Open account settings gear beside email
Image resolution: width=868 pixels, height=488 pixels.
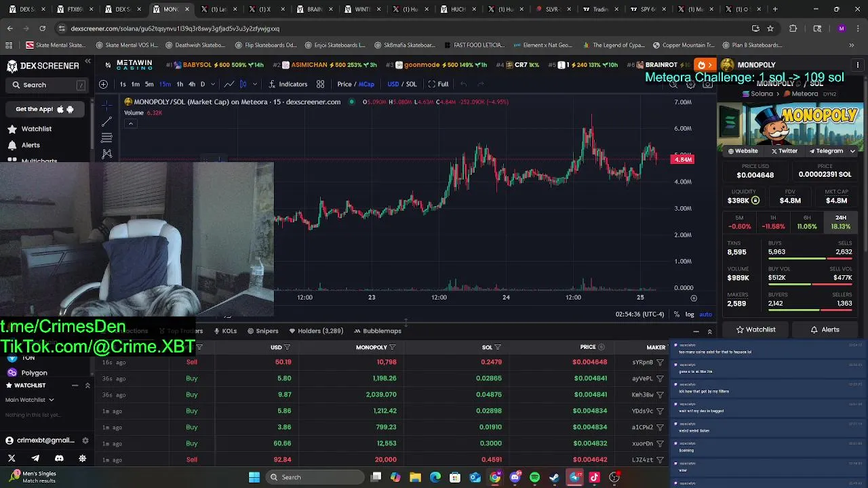tap(85, 441)
